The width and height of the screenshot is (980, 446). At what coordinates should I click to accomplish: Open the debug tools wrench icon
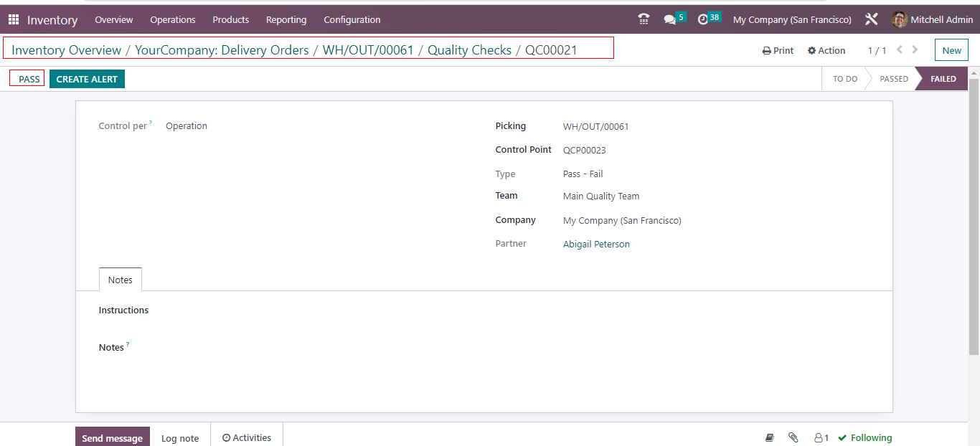click(871, 19)
